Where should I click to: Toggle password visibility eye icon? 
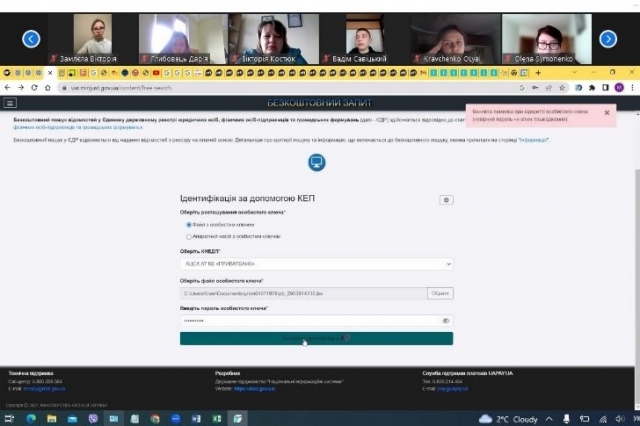tap(445, 321)
